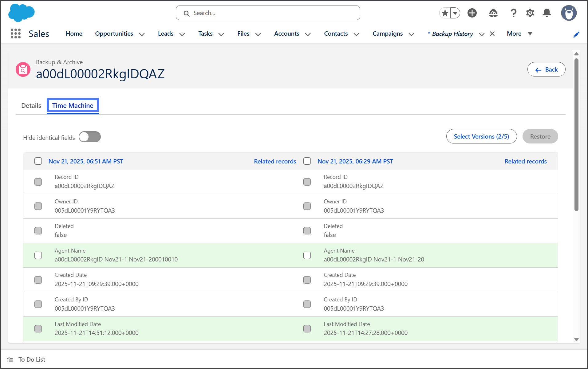Open the user profile avatar

pos(568,13)
